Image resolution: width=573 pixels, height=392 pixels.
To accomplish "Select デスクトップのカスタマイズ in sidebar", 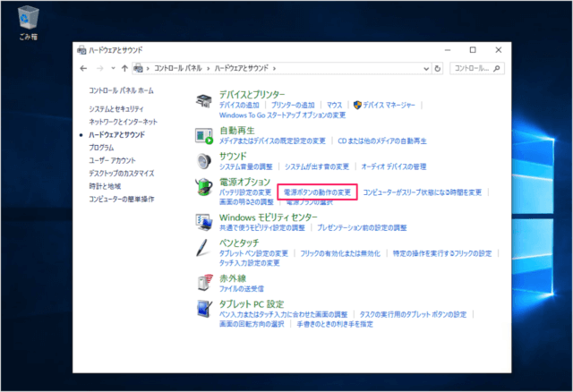I will (122, 173).
